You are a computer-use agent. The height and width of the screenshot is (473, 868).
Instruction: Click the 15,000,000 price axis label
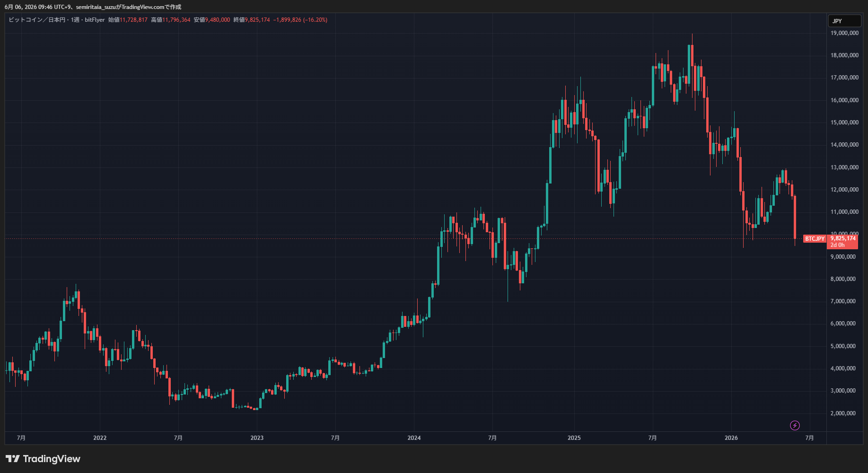click(844, 123)
